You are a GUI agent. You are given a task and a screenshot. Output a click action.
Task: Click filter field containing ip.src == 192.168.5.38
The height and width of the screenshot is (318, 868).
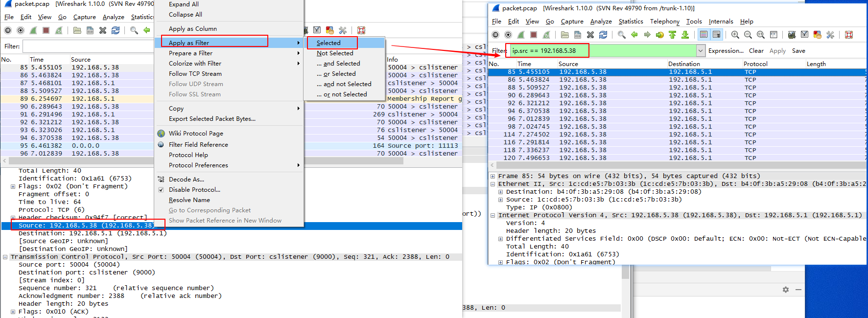pos(603,51)
